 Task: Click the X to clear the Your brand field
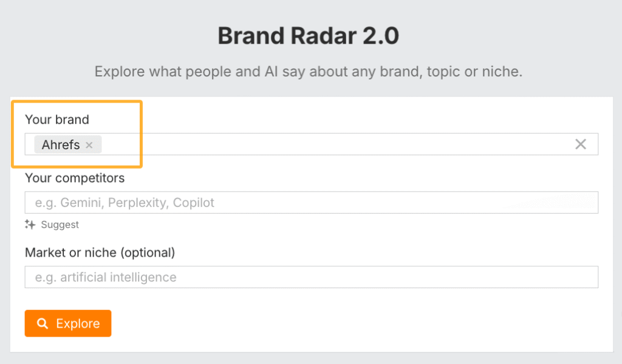click(x=580, y=144)
